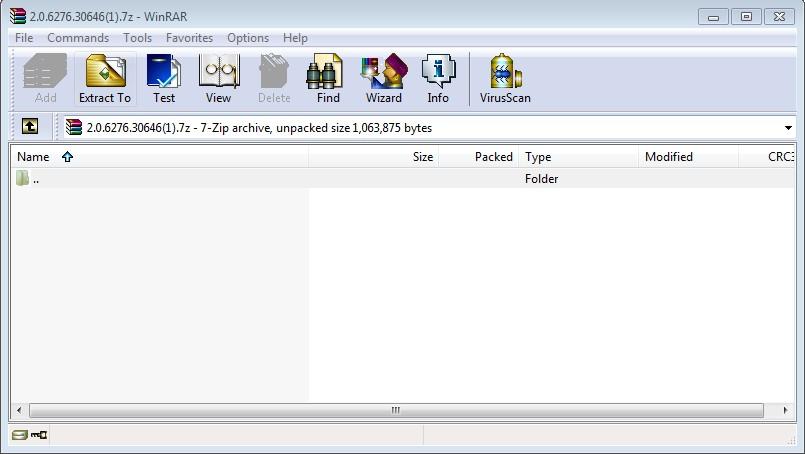Close the WinRAR window
The width and height of the screenshot is (805, 454).
[779, 17]
